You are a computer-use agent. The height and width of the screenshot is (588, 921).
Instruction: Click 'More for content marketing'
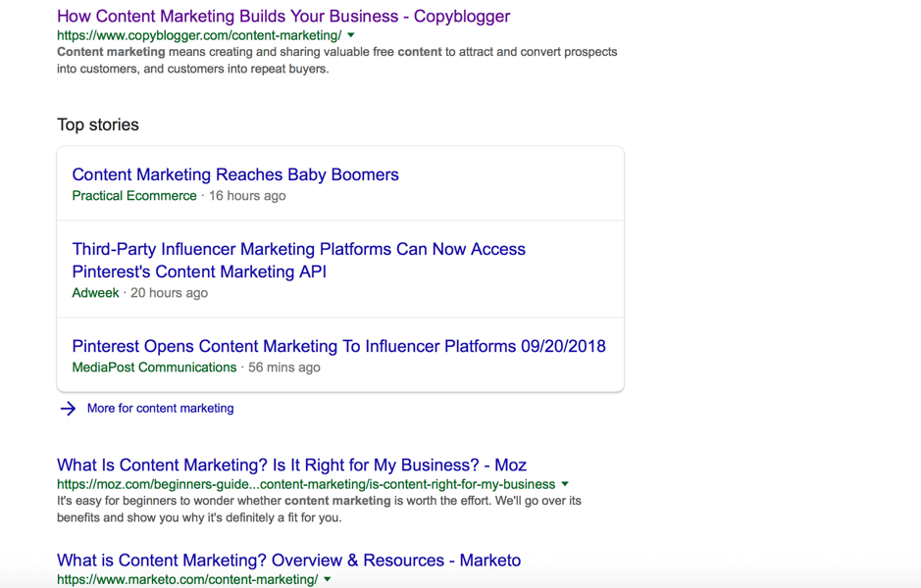coord(160,409)
